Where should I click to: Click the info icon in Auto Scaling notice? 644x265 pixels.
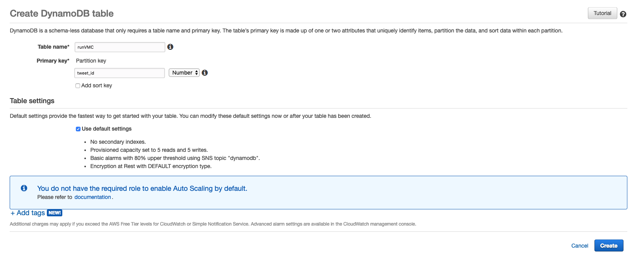[x=24, y=188]
